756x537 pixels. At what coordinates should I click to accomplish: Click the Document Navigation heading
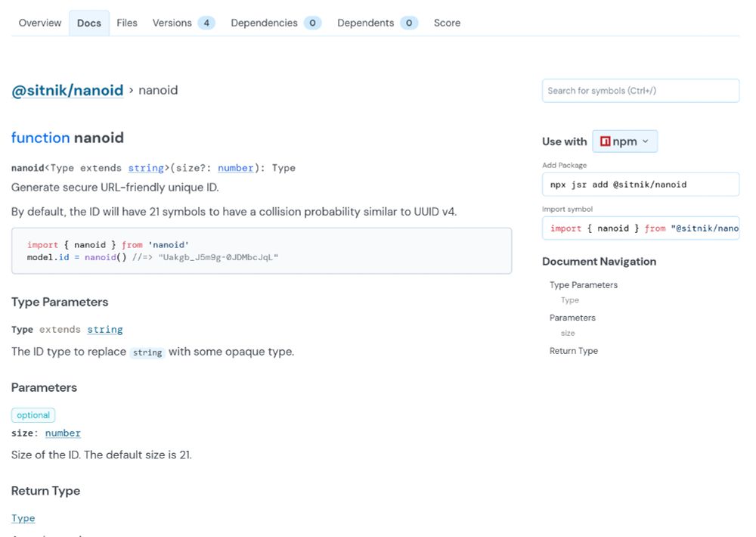pos(599,262)
